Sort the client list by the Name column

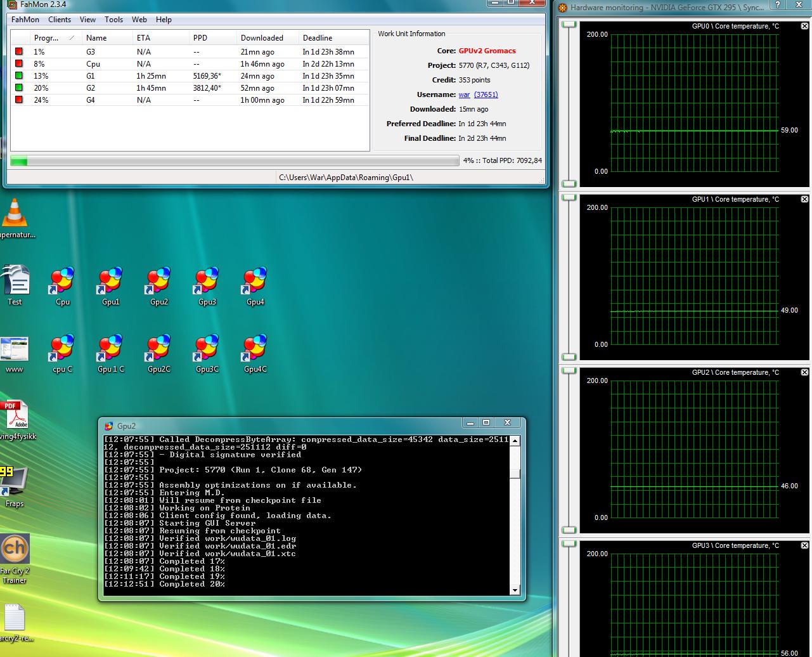tap(107, 38)
